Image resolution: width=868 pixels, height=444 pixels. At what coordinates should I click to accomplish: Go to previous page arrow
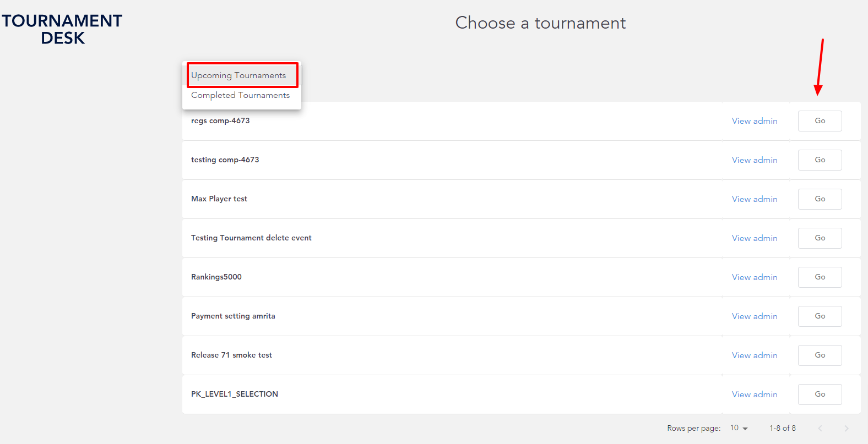point(820,428)
